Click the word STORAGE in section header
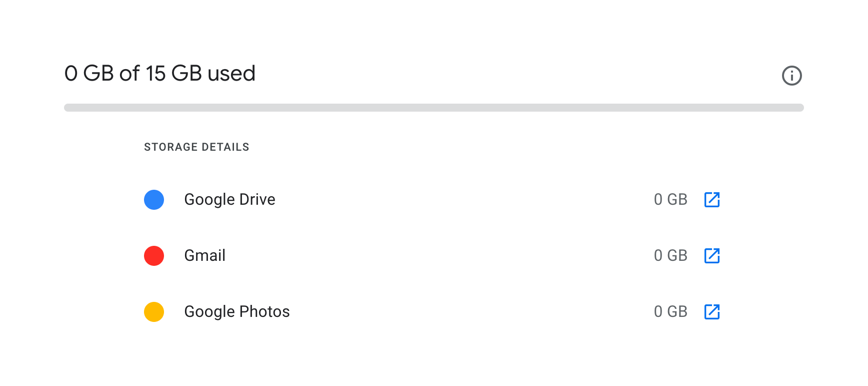This screenshot has width=868, height=386. pyautogui.click(x=171, y=147)
